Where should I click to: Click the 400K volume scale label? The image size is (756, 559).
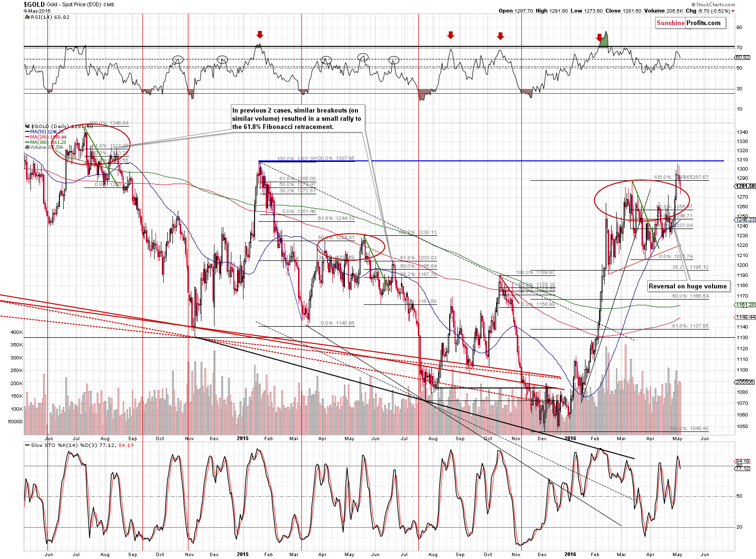pos(17,332)
